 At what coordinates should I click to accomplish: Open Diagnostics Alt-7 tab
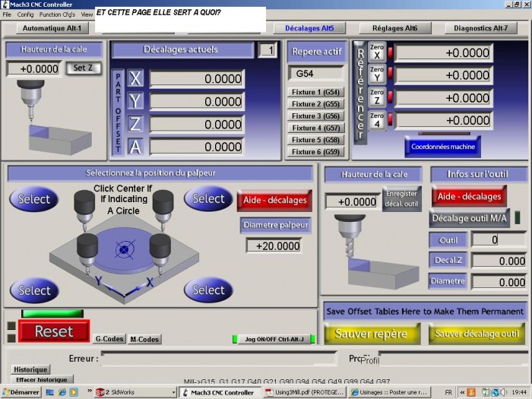481,28
